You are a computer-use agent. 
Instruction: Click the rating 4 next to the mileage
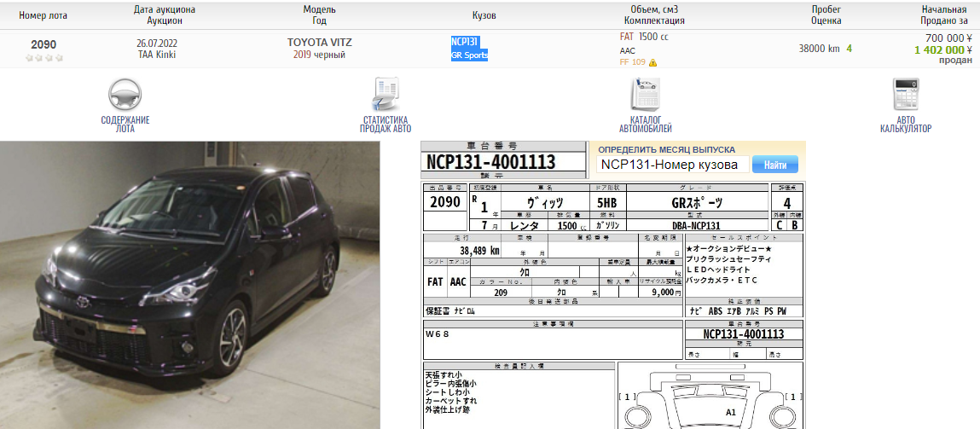coord(850,49)
